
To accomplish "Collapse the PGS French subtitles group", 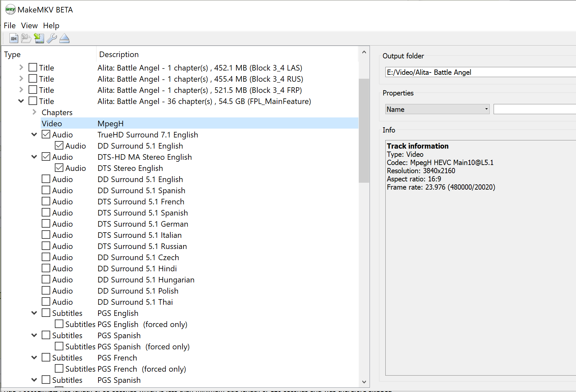I will (34, 358).
